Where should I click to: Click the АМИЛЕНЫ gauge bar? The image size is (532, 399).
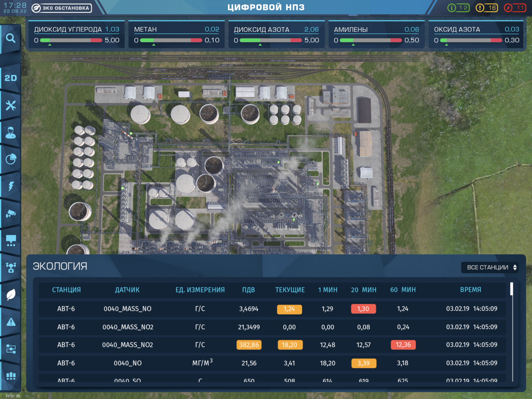click(x=371, y=40)
